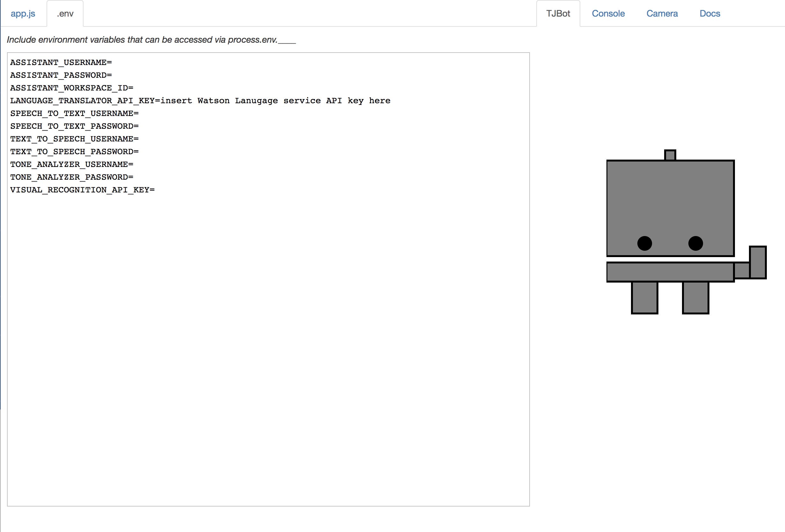Open the Docs tab
This screenshot has width=785, height=532.
point(710,13)
